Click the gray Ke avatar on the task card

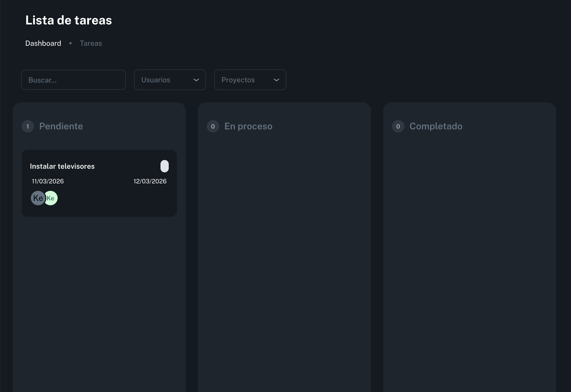(38, 198)
